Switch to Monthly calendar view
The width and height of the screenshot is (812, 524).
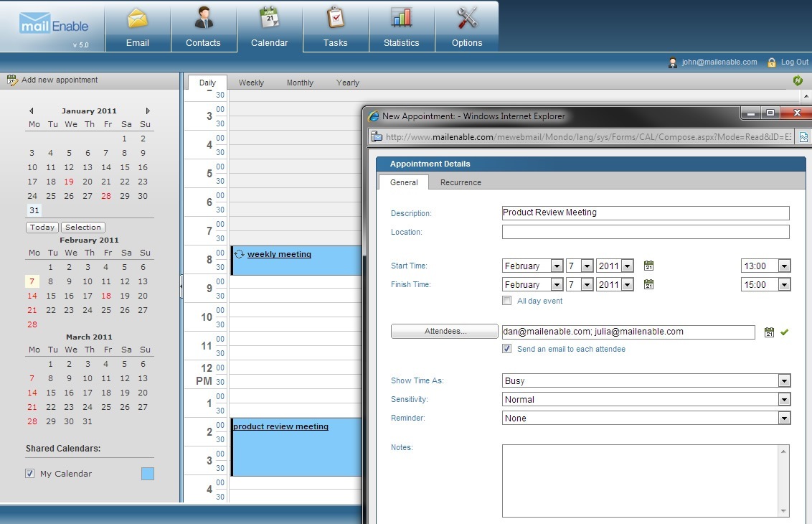coord(300,83)
